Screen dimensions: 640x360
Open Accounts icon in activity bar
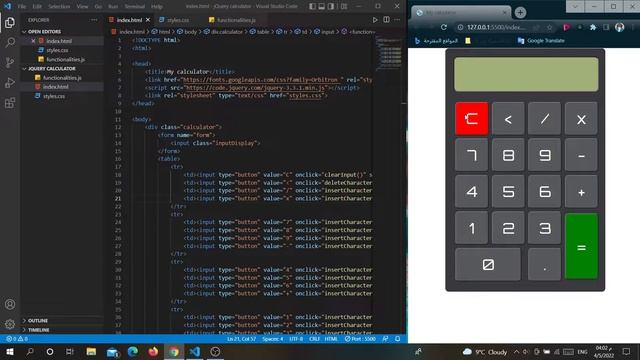(x=10, y=304)
